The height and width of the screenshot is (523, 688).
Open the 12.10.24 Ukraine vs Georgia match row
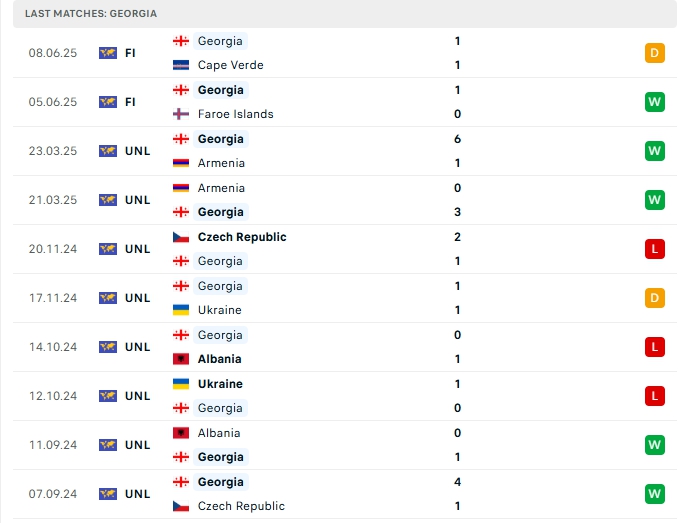(x=345, y=396)
